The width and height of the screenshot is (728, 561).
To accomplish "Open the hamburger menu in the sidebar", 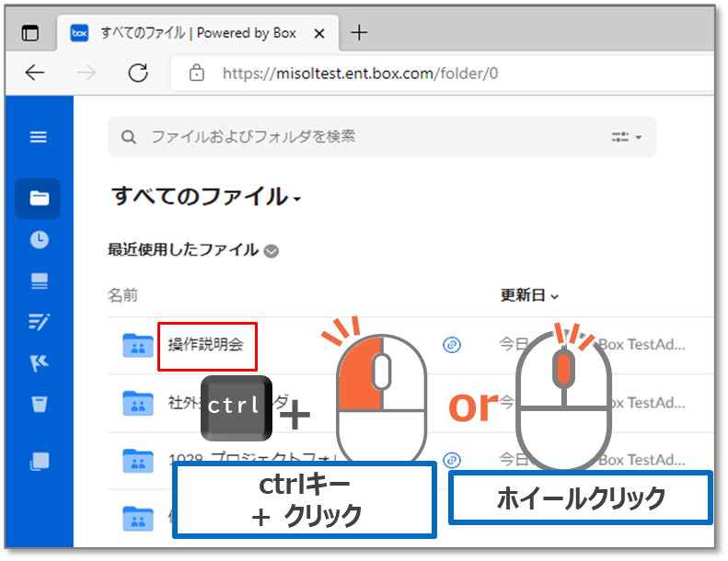I will click(39, 137).
